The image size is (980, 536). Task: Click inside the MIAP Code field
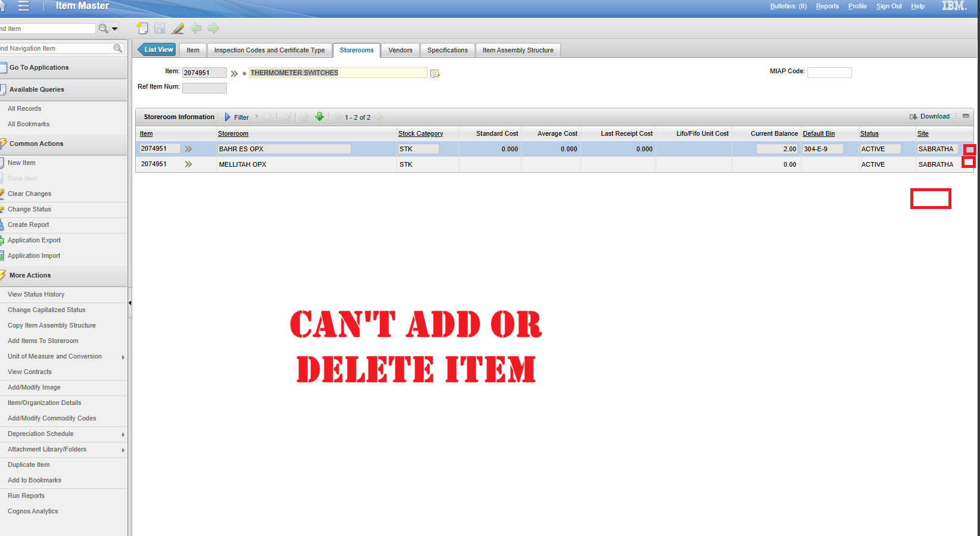point(829,72)
